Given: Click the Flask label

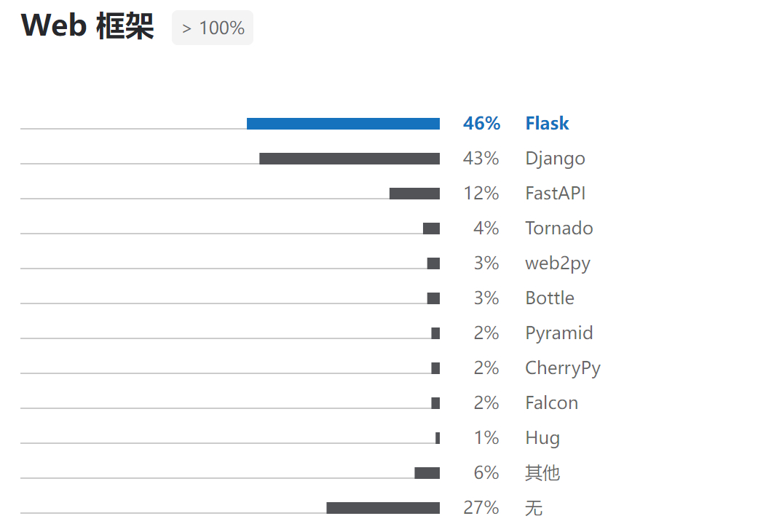Looking at the screenshot, I should point(547,124).
